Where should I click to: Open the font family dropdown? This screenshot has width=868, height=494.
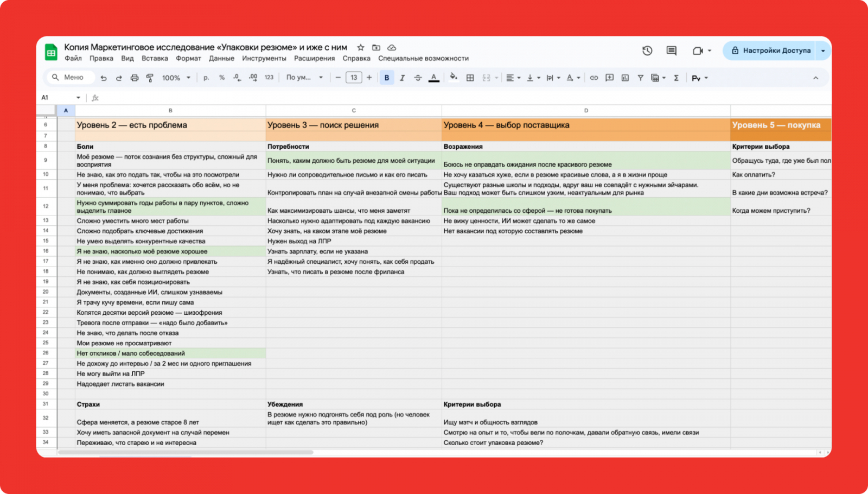(304, 78)
